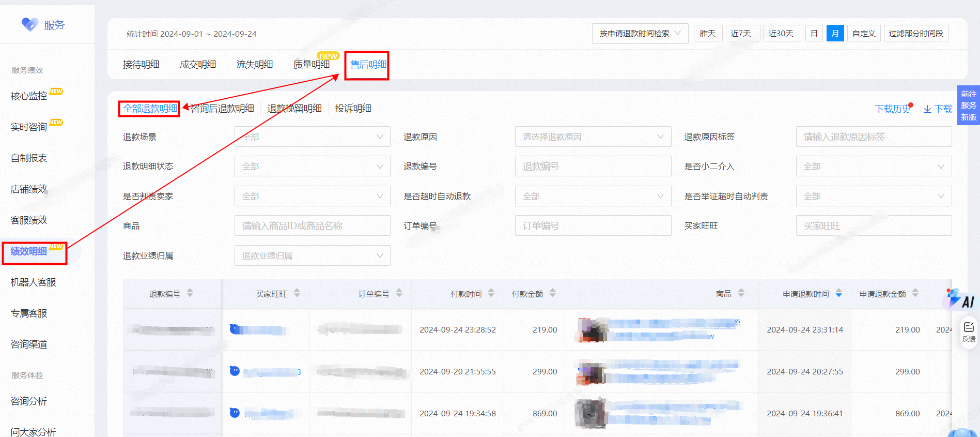980x437 pixels.
Task: Click buyer Wangwang icon in 869.00 row
Action: coord(235,413)
